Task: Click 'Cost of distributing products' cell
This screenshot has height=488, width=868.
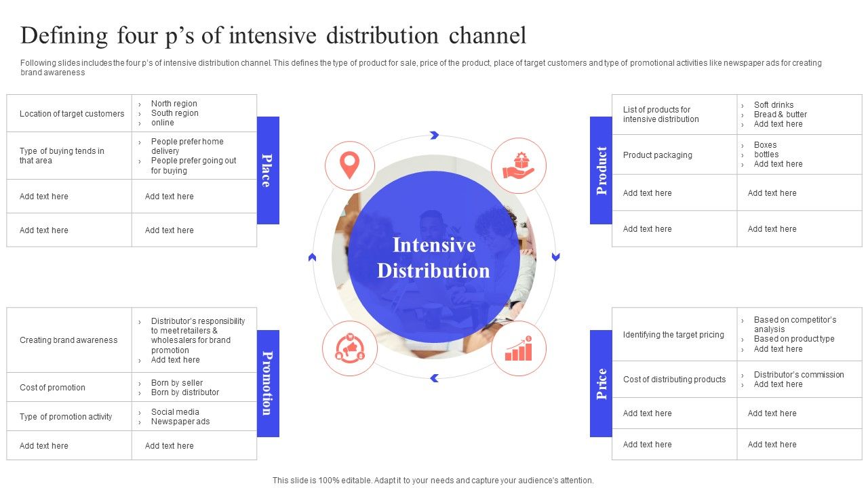Action: point(675,380)
